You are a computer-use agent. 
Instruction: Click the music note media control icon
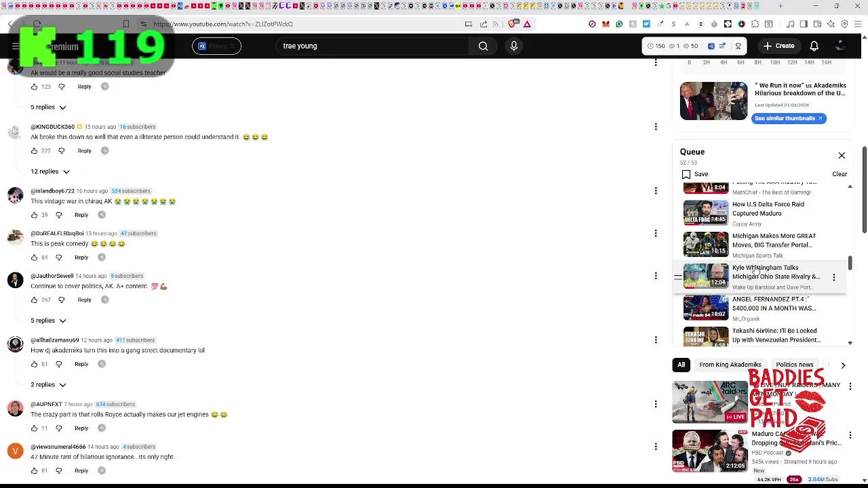coord(791,24)
